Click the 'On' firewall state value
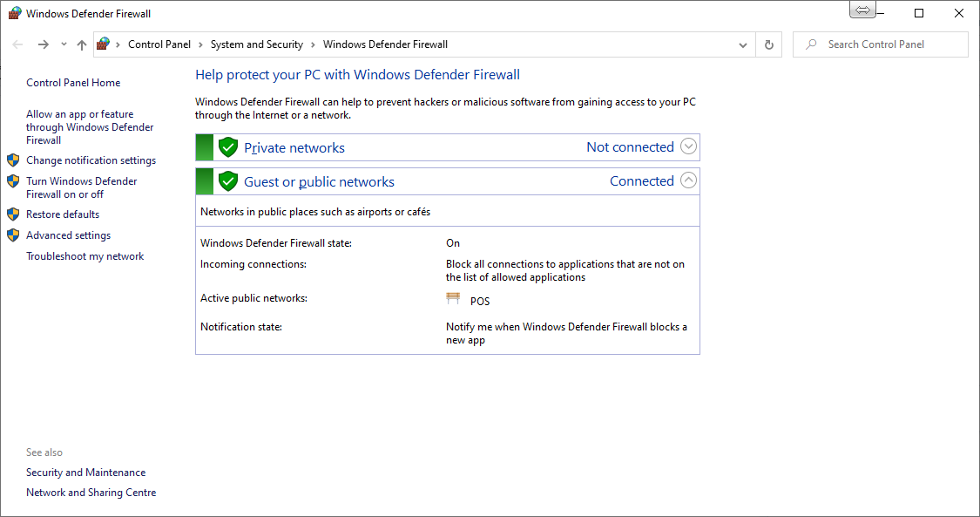The width and height of the screenshot is (980, 517). pyautogui.click(x=453, y=243)
